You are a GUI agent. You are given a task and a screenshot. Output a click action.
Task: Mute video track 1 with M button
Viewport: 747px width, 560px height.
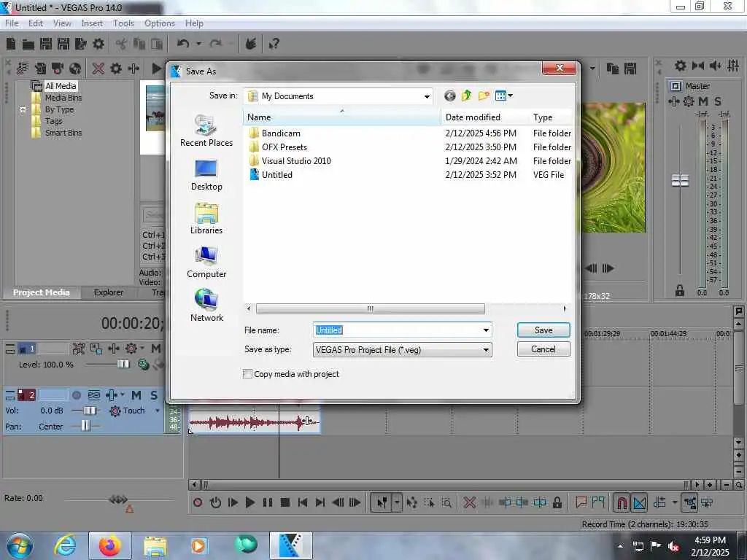156,349
